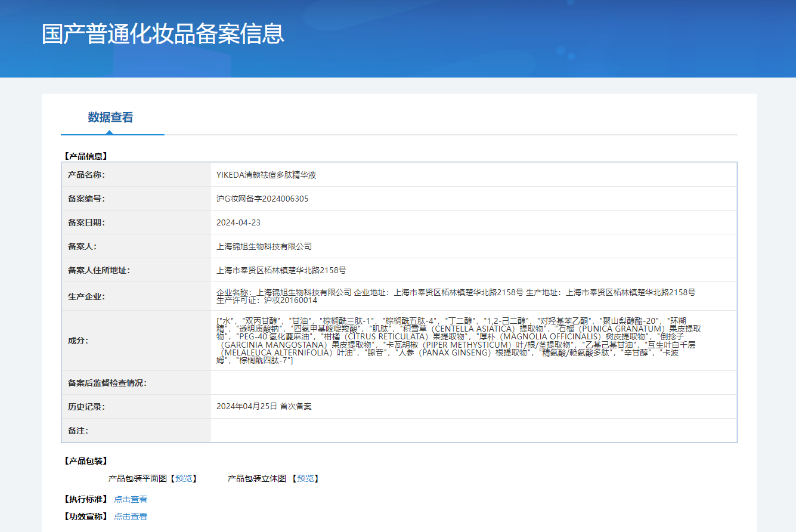Click the 备案人: row label
Screen dimensions: 796x532
pyautogui.click(x=82, y=246)
